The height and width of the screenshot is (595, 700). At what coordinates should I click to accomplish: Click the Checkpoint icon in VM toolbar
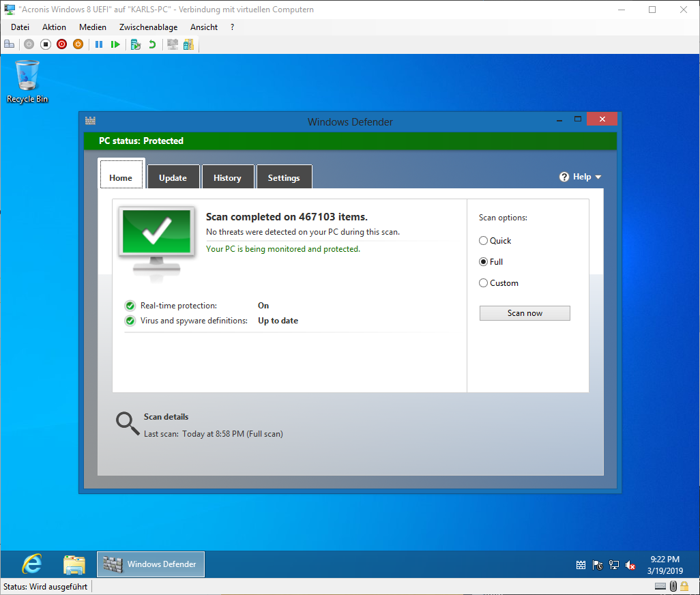tap(136, 44)
